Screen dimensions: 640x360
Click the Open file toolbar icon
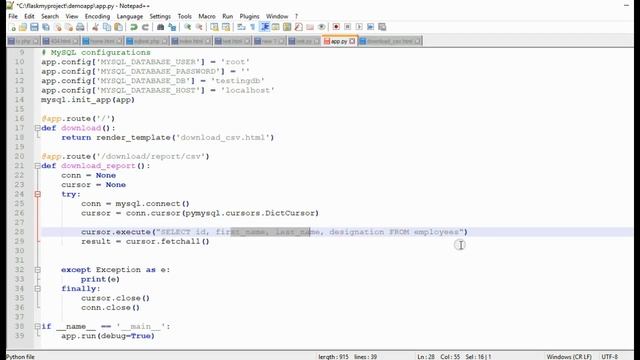click(23, 27)
